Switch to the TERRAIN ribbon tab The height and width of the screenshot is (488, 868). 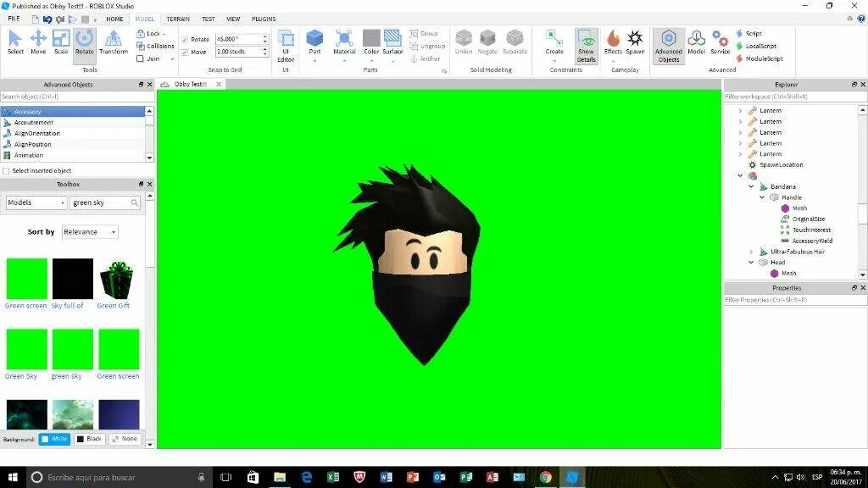[x=178, y=19]
